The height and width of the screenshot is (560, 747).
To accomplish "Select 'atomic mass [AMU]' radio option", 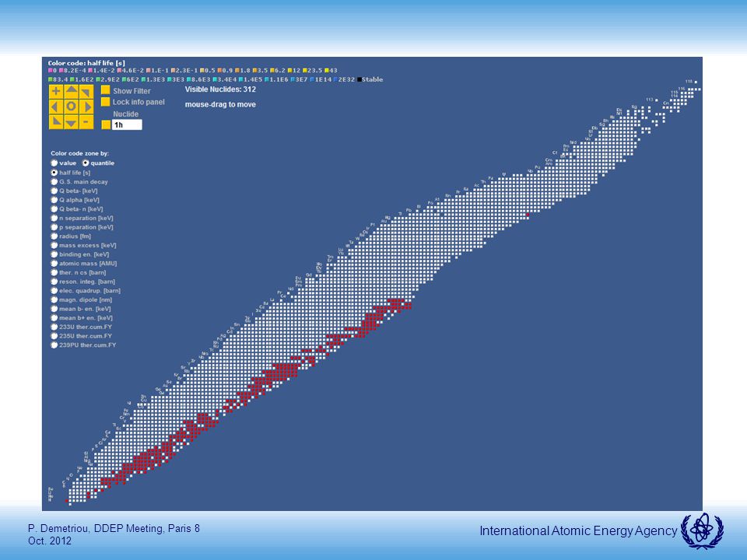I will click(54, 263).
